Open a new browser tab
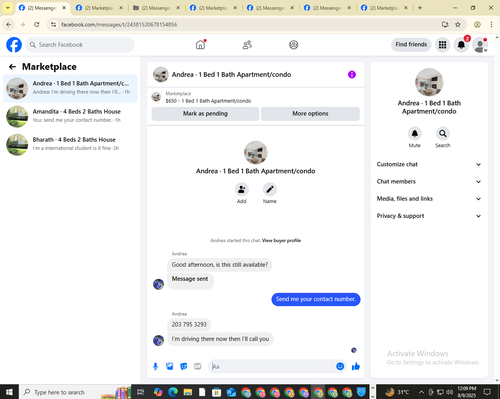Image resolution: width=500 pixels, height=399 pixels. (x=420, y=8)
